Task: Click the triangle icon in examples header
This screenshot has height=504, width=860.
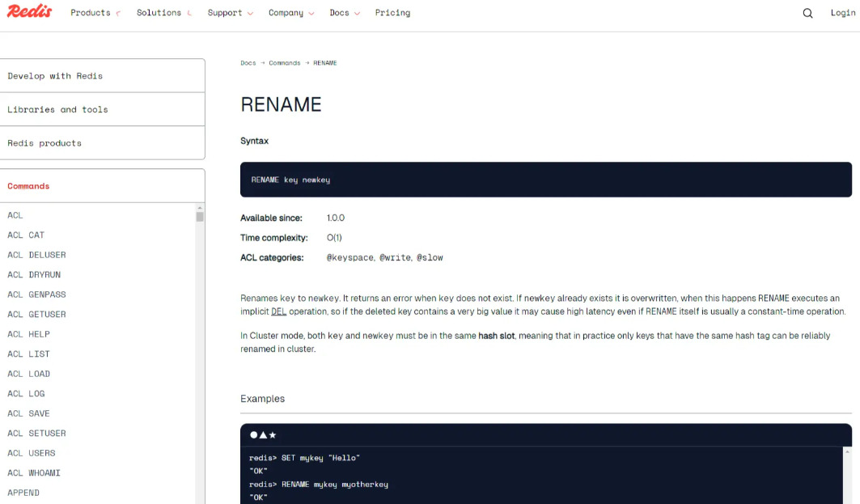Action: pyautogui.click(x=263, y=435)
